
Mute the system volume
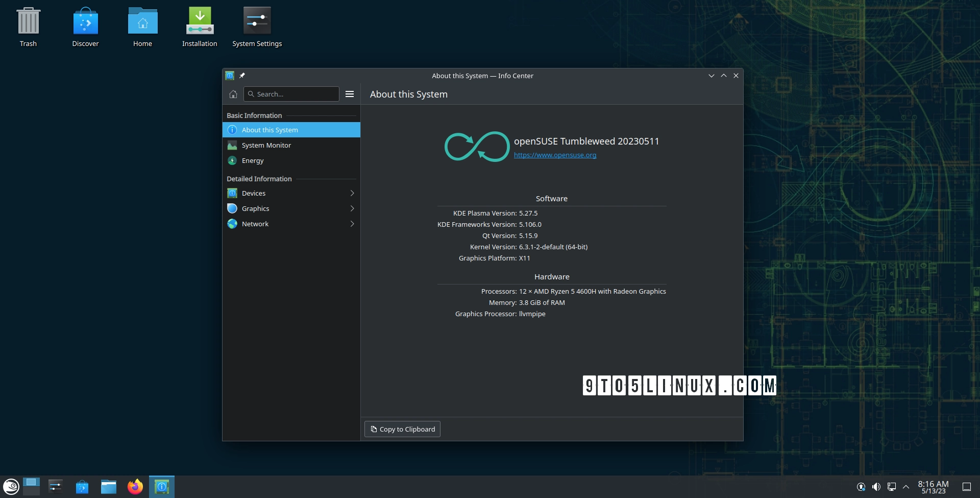tap(877, 486)
